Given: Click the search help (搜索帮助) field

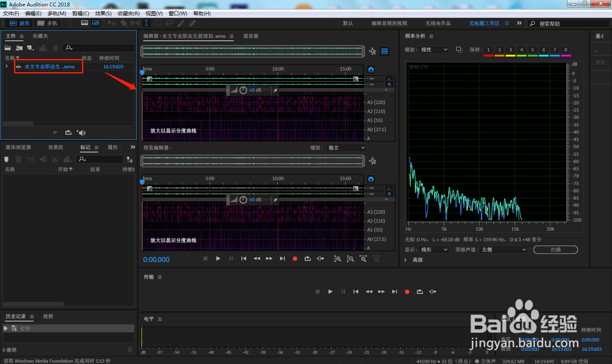Looking at the screenshot, I should [x=569, y=24].
